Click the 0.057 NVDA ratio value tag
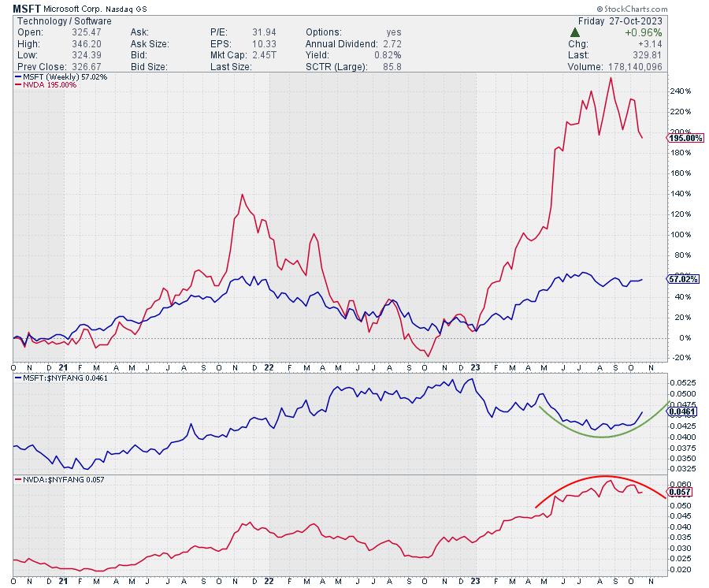 click(x=680, y=492)
